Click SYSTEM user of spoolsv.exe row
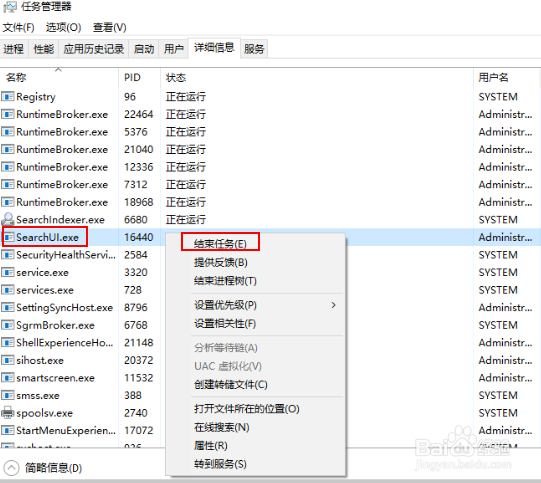541x483 pixels. (498, 413)
